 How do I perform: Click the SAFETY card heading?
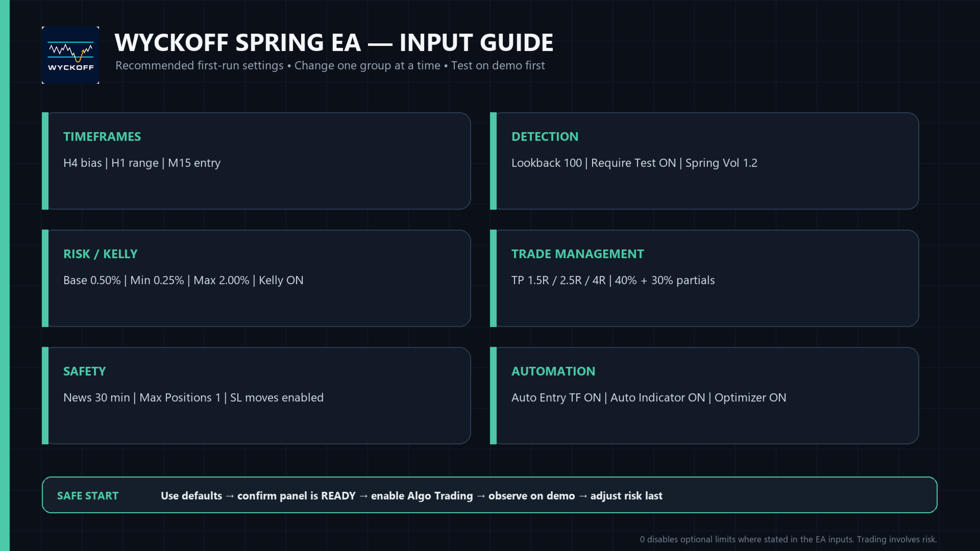point(84,371)
